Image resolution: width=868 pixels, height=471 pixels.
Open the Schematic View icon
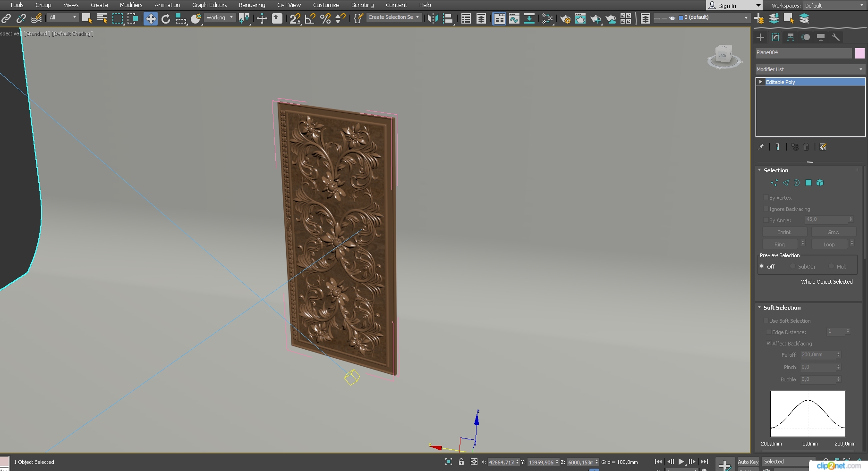coord(547,18)
